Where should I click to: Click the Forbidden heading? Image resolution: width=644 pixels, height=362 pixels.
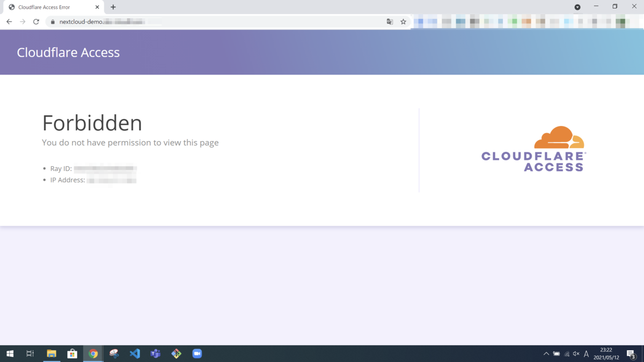92,123
